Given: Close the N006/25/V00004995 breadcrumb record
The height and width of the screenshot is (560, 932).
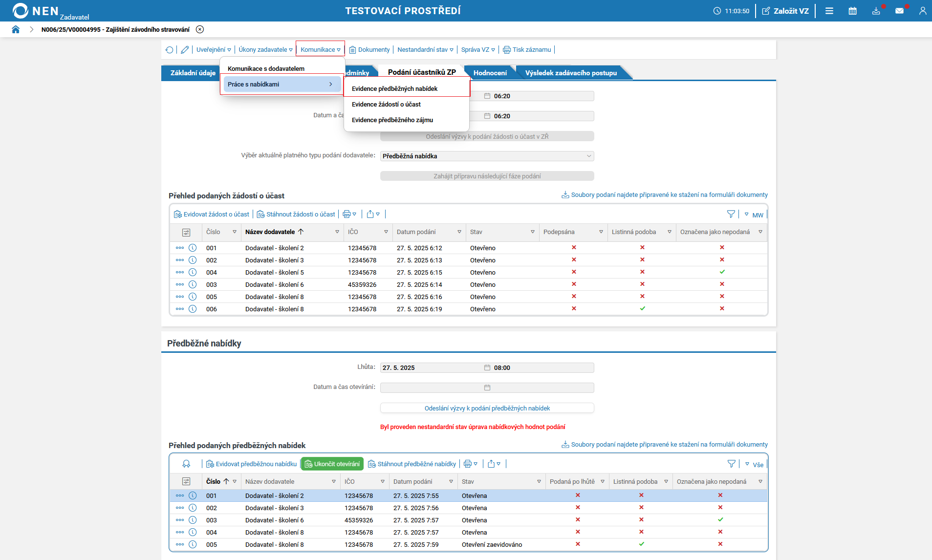Looking at the screenshot, I should [x=200, y=29].
